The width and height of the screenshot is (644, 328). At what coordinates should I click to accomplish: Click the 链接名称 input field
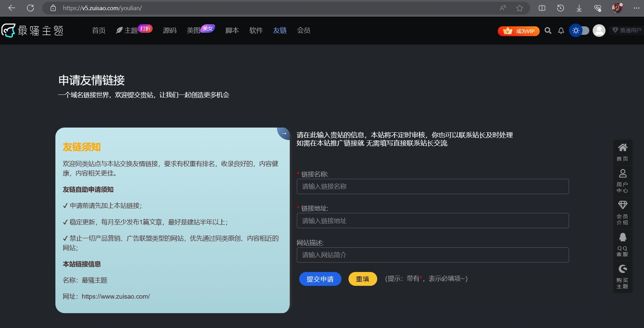(x=433, y=186)
